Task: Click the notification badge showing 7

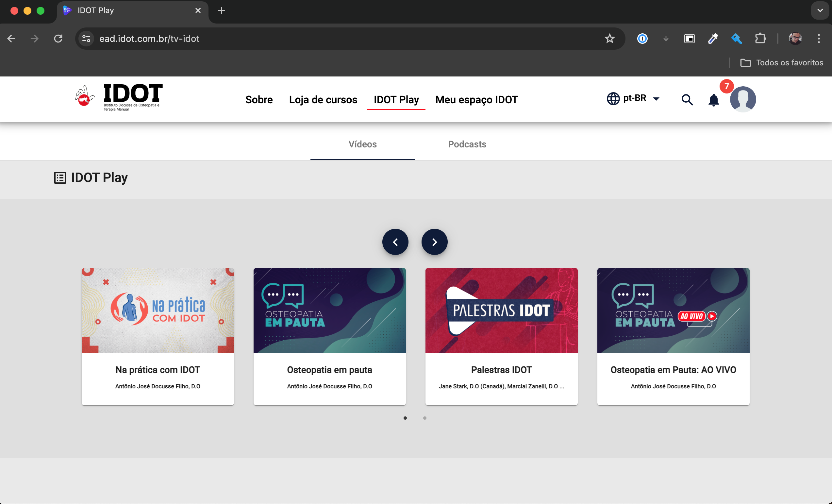Action: [x=727, y=86]
